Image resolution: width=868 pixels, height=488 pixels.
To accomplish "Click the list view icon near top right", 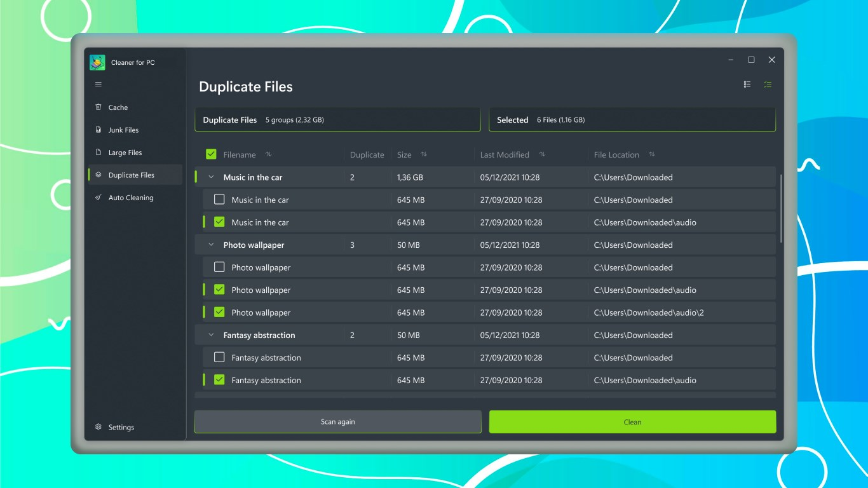I will coord(747,84).
